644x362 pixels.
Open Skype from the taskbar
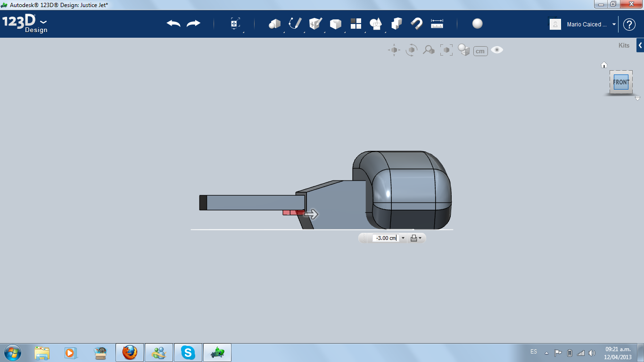click(188, 353)
